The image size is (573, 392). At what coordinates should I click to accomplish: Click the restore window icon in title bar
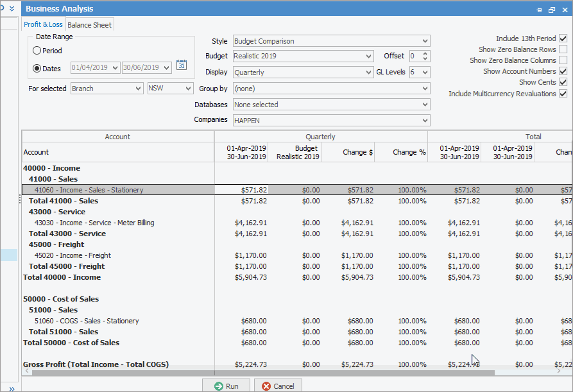(551, 10)
